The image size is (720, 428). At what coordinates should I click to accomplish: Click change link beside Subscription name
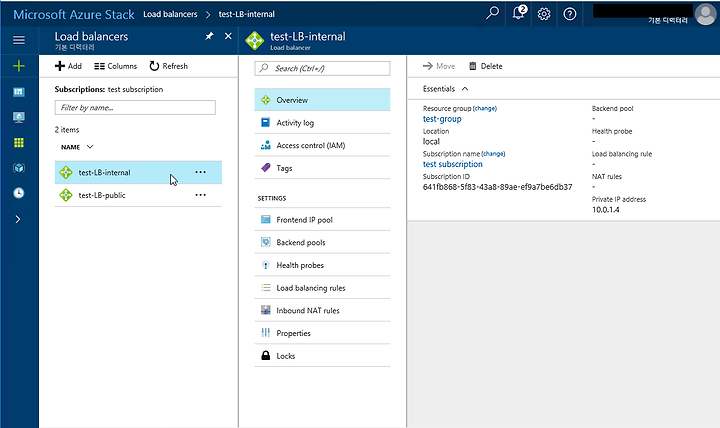pyautogui.click(x=493, y=154)
